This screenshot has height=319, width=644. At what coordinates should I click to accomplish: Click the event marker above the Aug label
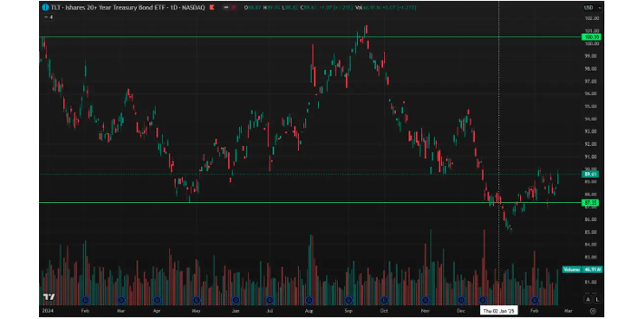(309, 300)
